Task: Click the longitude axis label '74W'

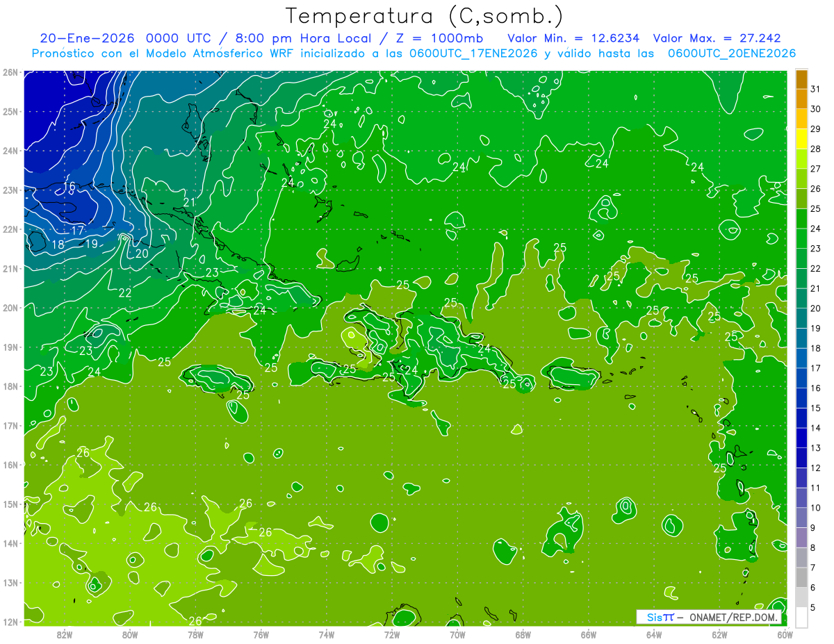Action: click(x=327, y=634)
